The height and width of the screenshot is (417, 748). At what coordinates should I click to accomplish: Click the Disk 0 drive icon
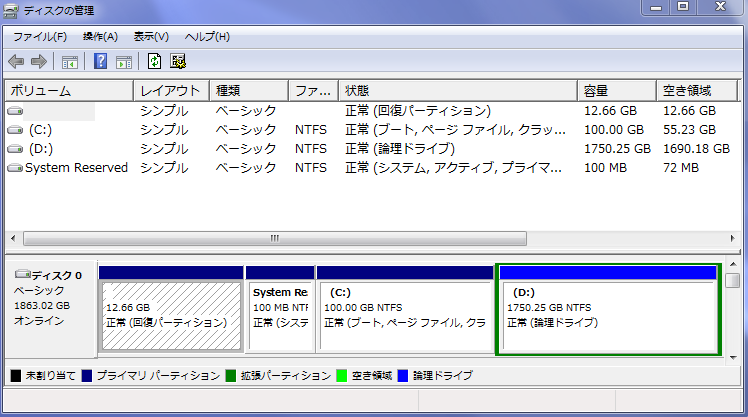pyautogui.click(x=22, y=274)
